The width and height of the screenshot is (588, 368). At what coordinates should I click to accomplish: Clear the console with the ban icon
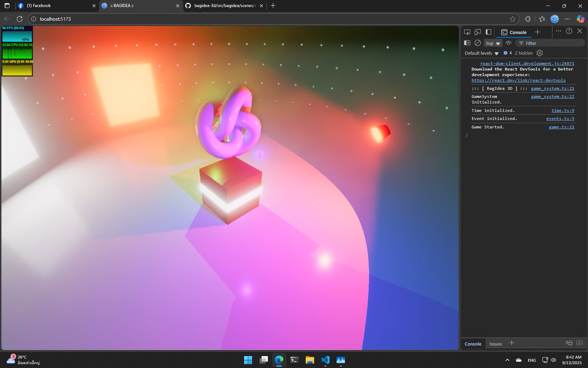point(478,43)
